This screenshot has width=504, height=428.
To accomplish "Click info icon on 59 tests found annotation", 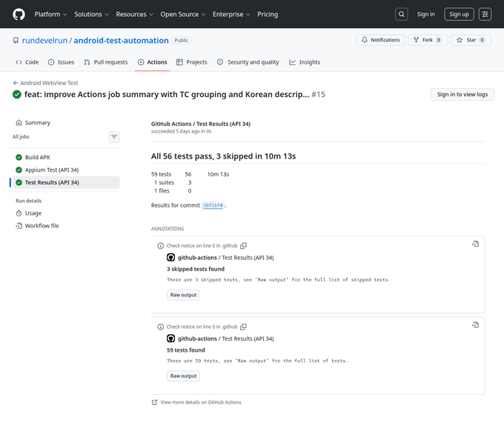I will pyautogui.click(x=160, y=327).
